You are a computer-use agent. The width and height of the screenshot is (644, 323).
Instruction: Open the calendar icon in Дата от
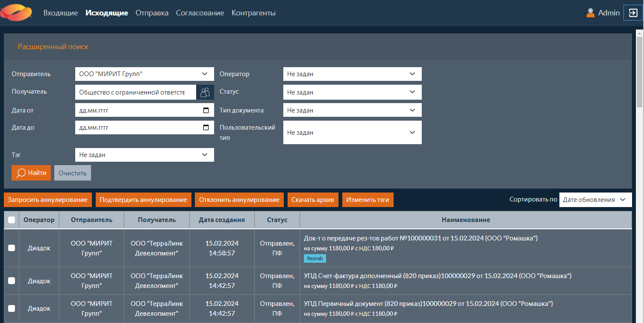tap(206, 110)
